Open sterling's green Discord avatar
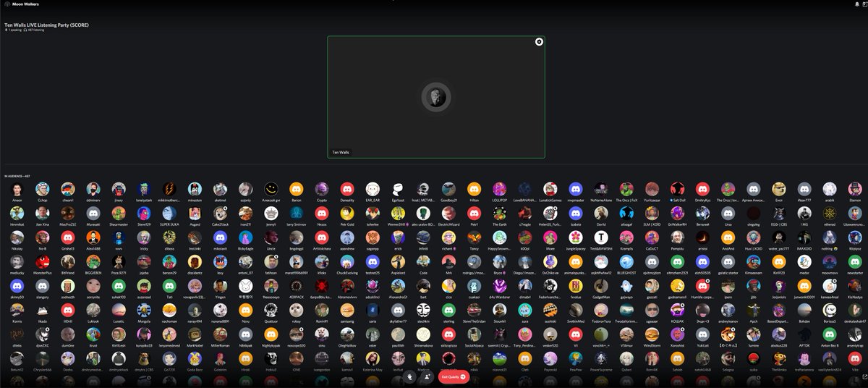 coord(448,311)
